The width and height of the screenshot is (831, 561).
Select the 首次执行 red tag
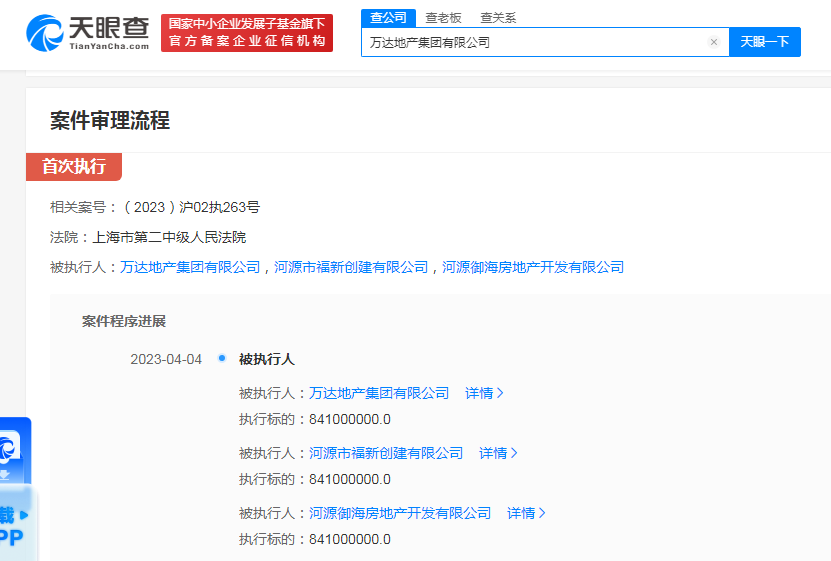pos(74,167)
